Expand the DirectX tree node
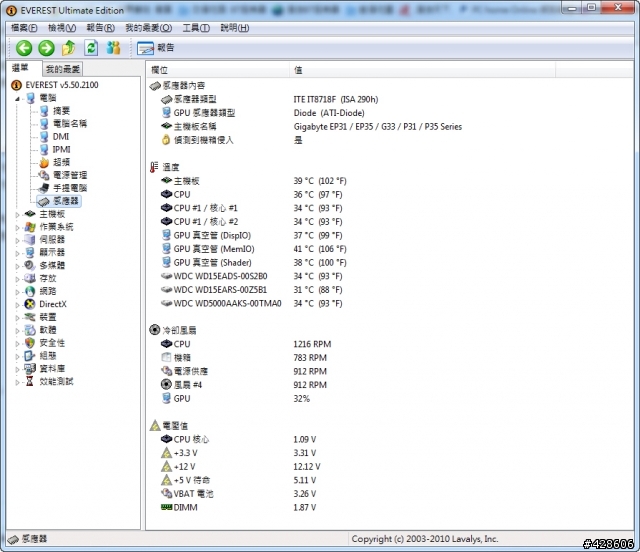Screen dimensions: 640x552 [17, 305]
